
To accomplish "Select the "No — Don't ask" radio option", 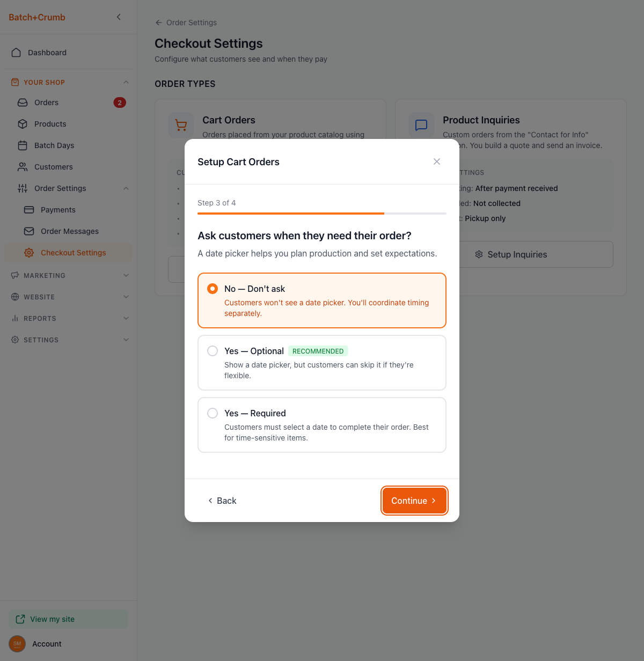I will pyautogui.click(x=213, y=289).
